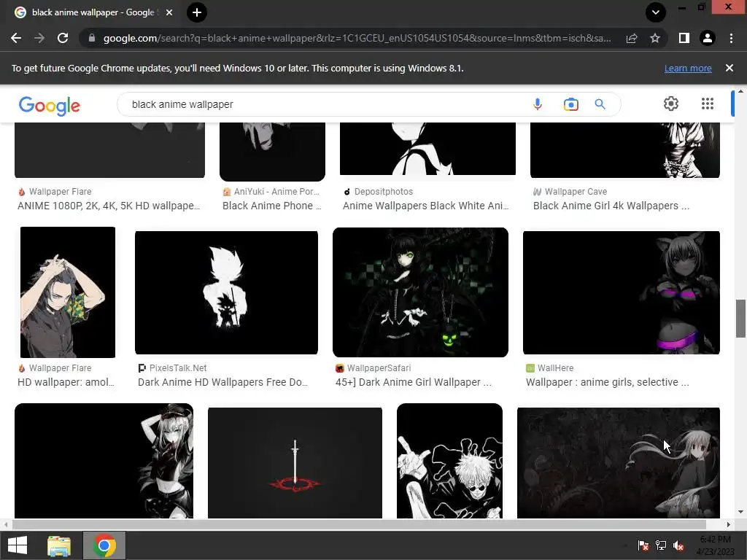747x560 pixels.
Task: Start voice search with the microphone
Action: pyautogui.click(x=538, y=104)
